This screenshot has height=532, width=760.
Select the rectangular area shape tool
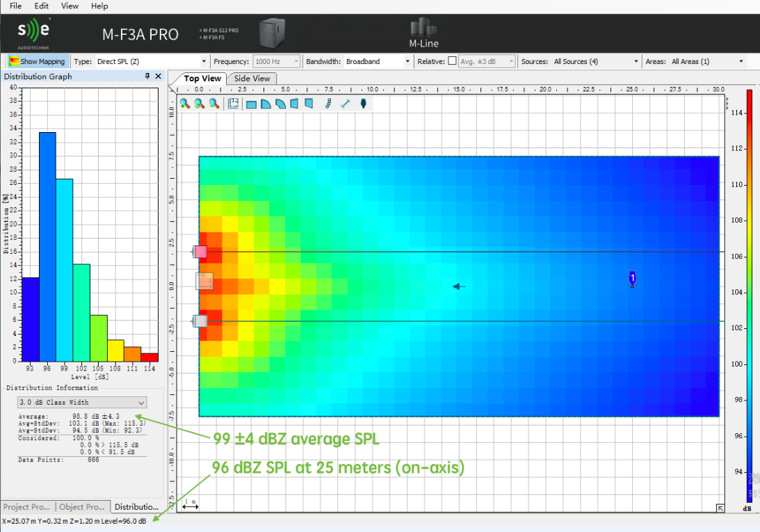tap(252, 104)
